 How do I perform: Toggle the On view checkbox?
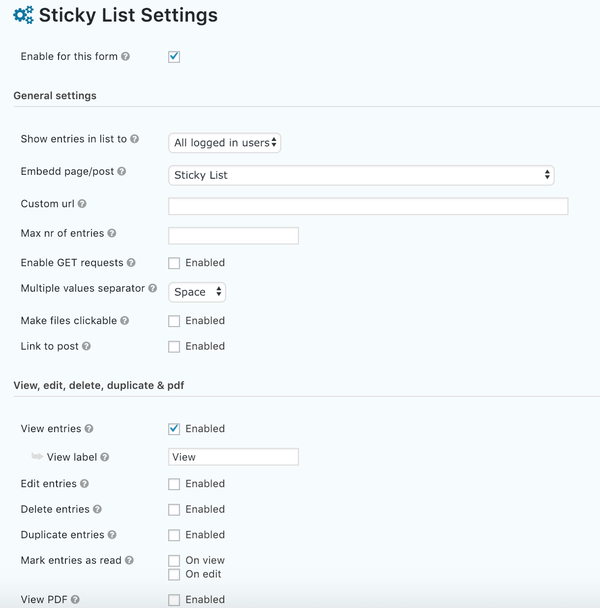tap(174, 561)
